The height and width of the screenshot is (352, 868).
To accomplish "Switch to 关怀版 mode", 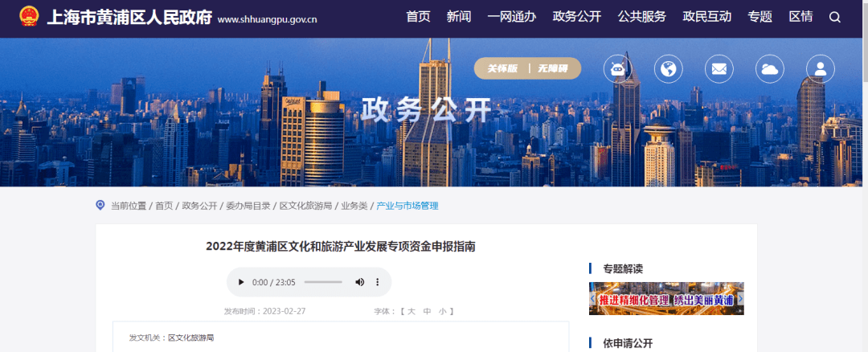I will click(x=502, y=68).
